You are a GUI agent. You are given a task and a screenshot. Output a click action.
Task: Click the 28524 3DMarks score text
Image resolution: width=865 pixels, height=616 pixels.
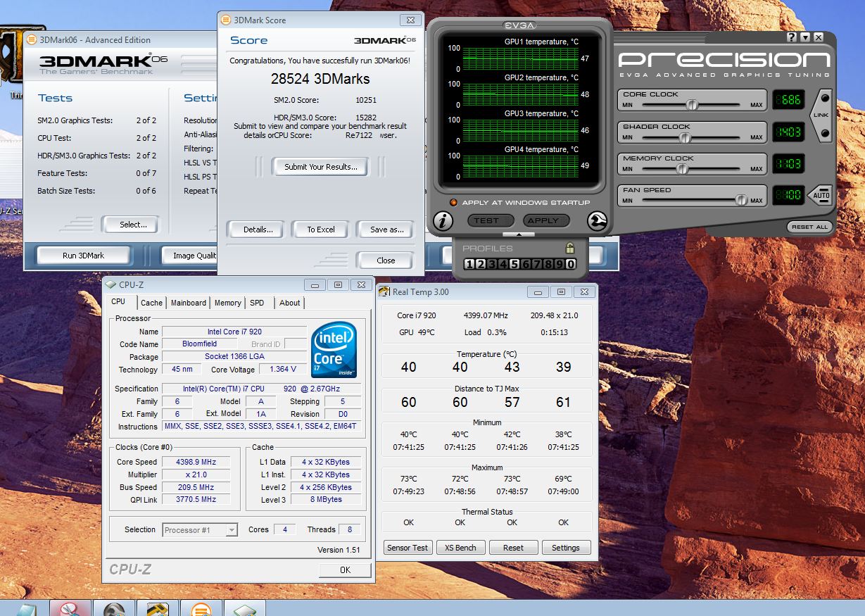tap(320, 78)
